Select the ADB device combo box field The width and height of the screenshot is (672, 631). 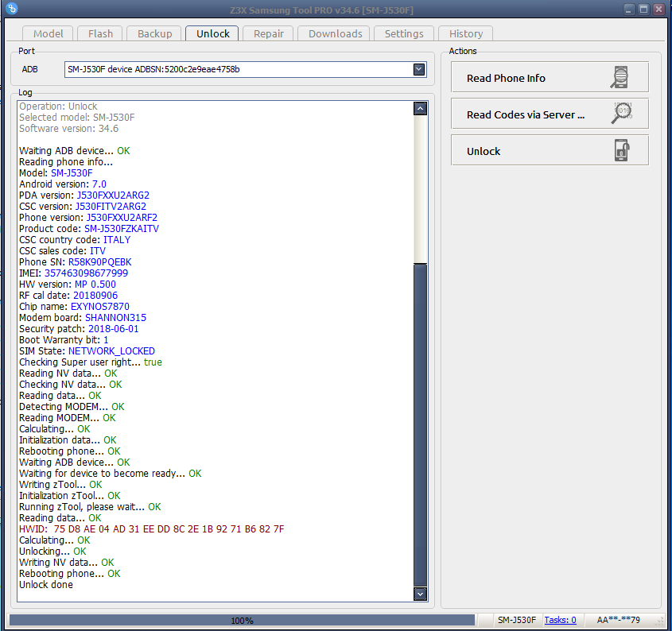[245, 69]
